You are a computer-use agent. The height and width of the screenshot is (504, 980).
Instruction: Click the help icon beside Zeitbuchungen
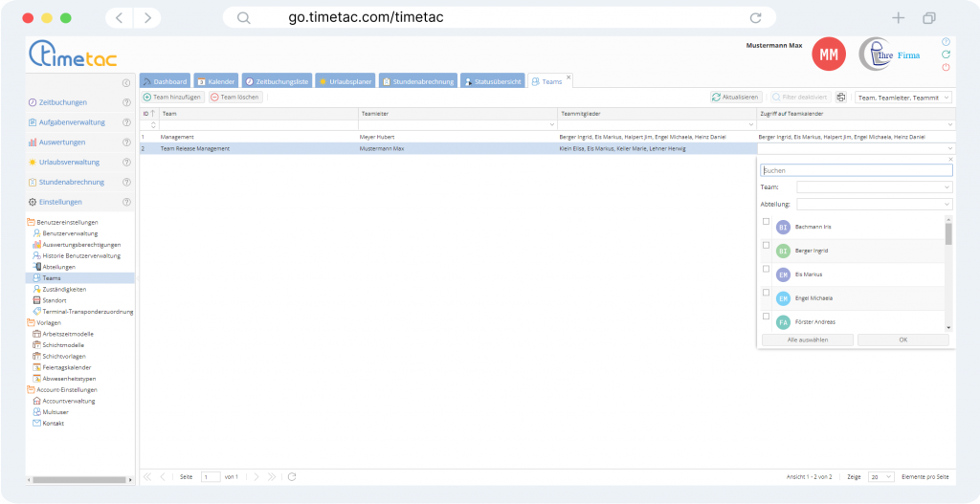pyautogui.click(x=126, y=102)
